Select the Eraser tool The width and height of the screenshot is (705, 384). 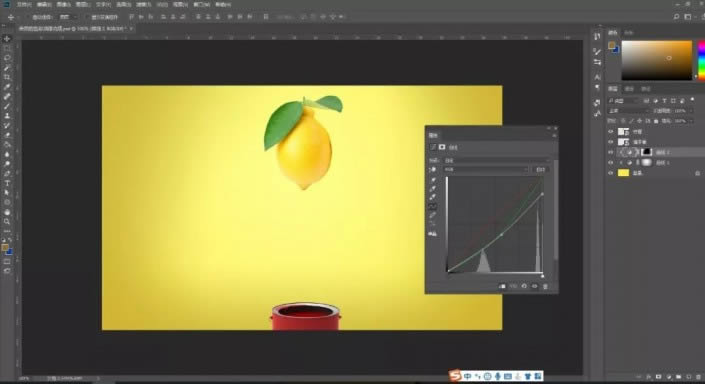pyautogui.click(x=7, y=135)
